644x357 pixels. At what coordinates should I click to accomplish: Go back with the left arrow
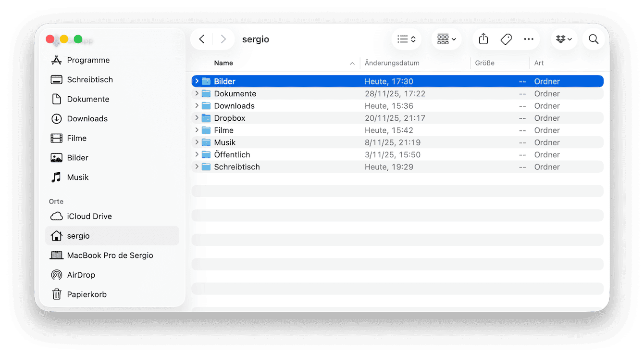pyautogui.click(x=202, y=39)
